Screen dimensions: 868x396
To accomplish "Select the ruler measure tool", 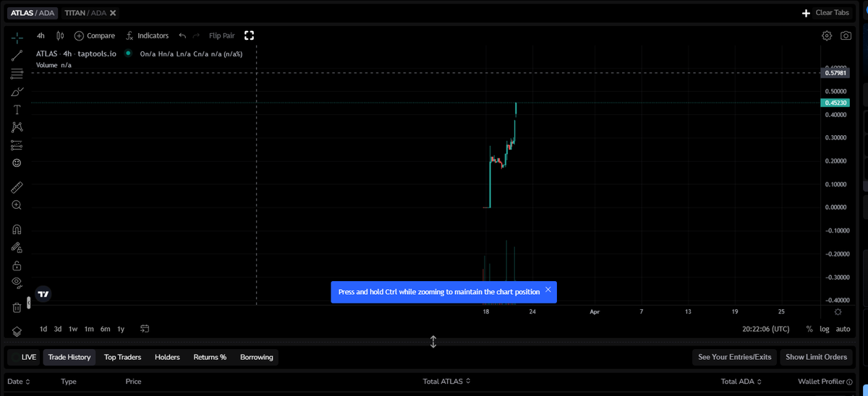I will pos(17,187).
